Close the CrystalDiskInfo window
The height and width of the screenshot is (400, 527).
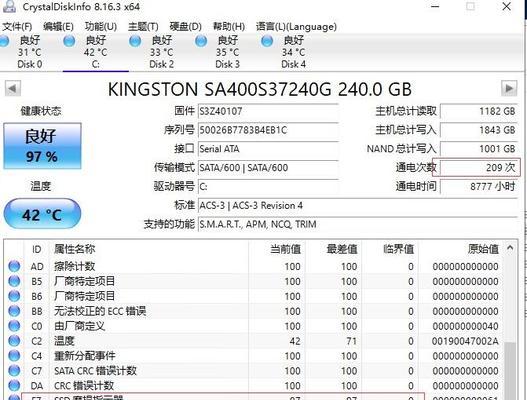506,6
